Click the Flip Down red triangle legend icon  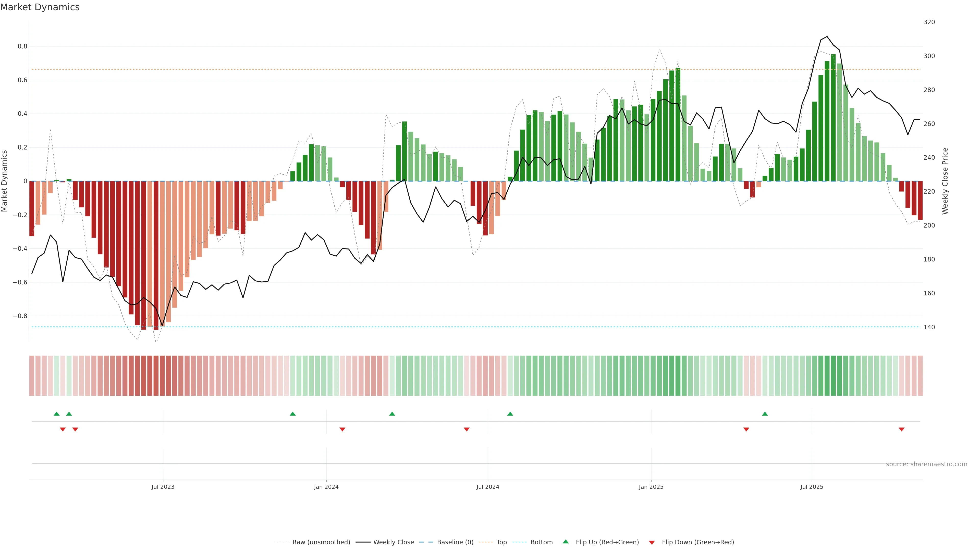652,543
